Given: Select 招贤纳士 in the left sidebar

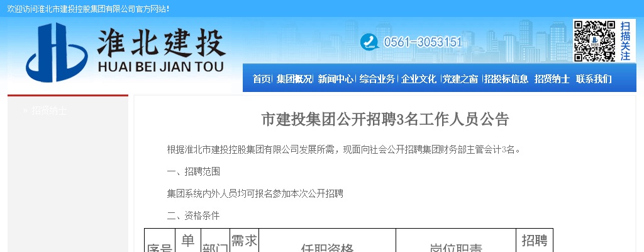Looking at the screenshot, I should 49,110.
